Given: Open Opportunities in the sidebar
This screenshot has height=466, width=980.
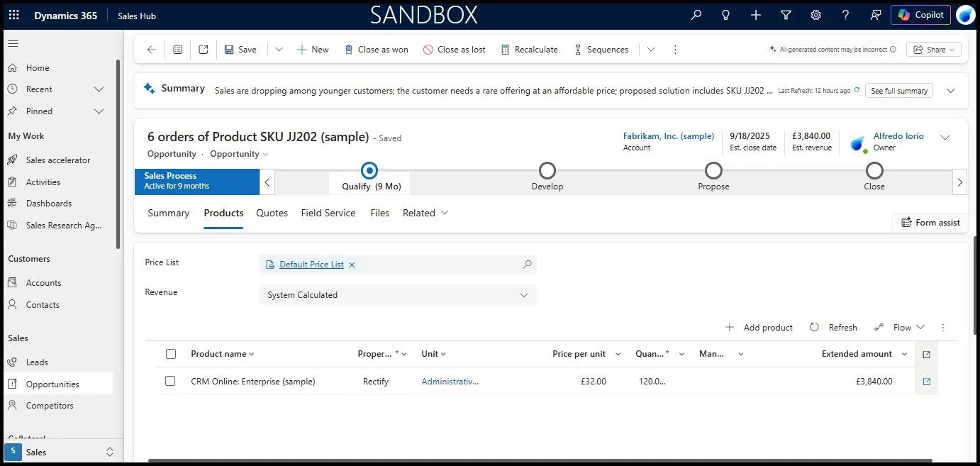Looking at the screenshot, I should pos(59,384).
